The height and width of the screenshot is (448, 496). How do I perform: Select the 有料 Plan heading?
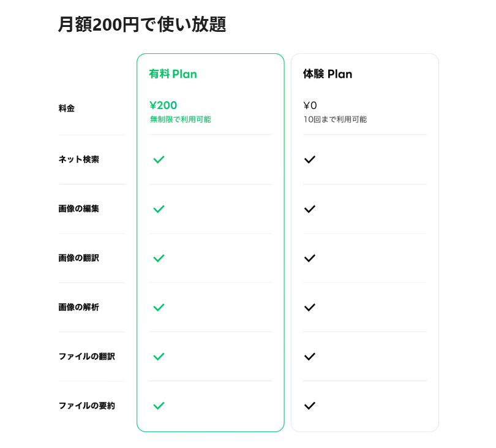click(x=173, y=74)
